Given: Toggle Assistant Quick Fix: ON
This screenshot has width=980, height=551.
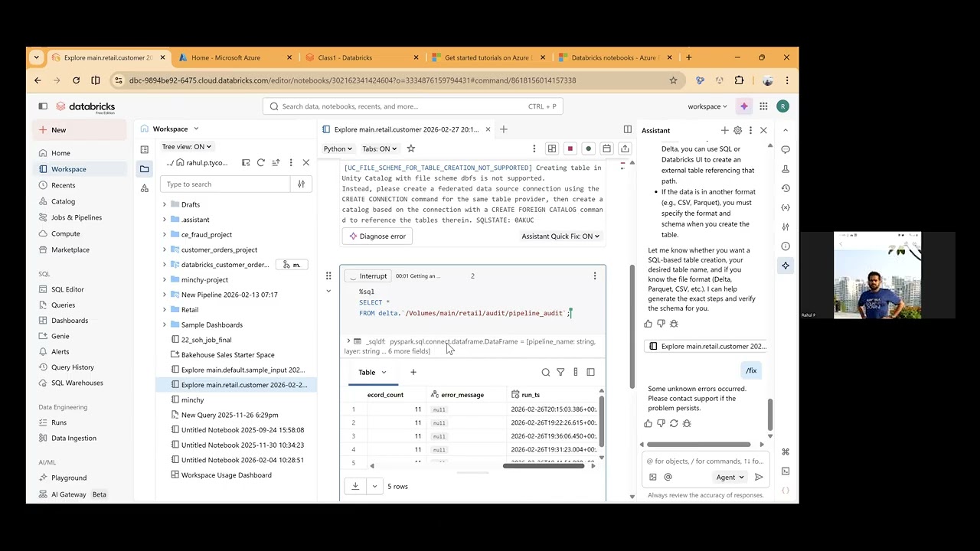Looking at the screenshot, I should [x=560, y=236].
